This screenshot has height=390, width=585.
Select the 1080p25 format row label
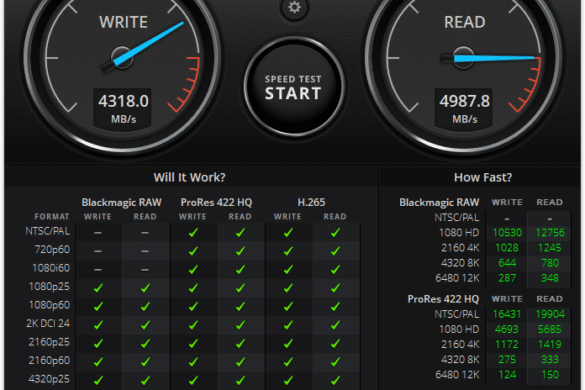click(x=49, y=287)
